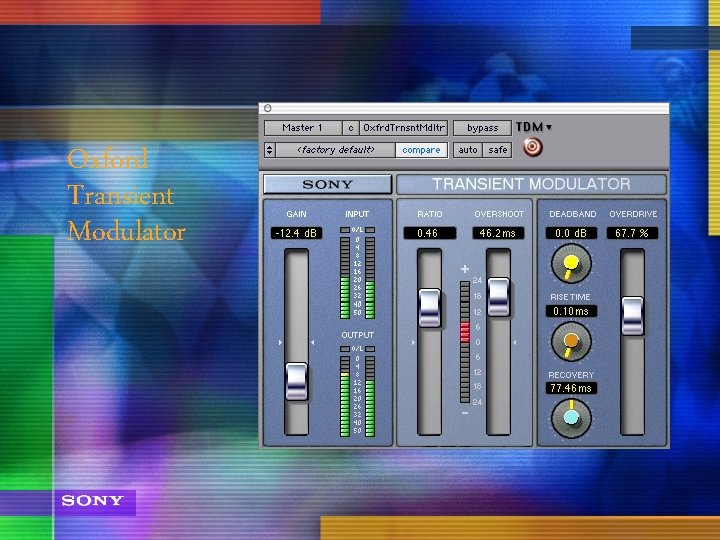Click the Overshoot default marker arrow

[x=514, y=343]
